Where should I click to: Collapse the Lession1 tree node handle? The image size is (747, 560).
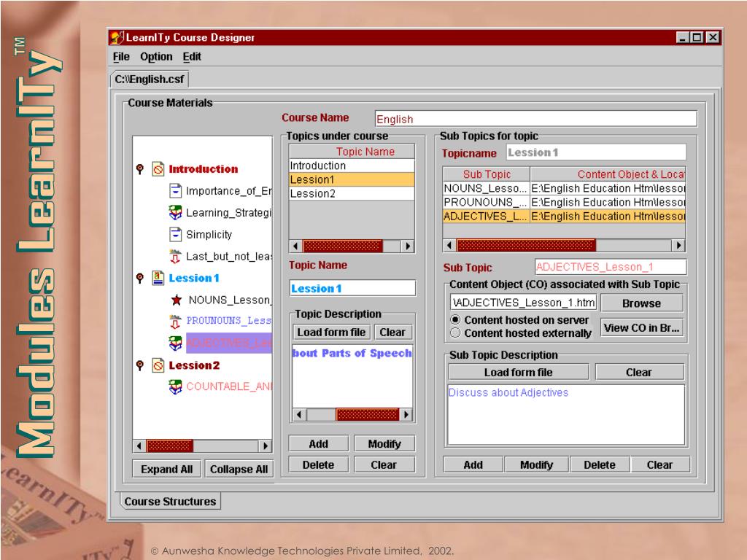tap(139, 278)
